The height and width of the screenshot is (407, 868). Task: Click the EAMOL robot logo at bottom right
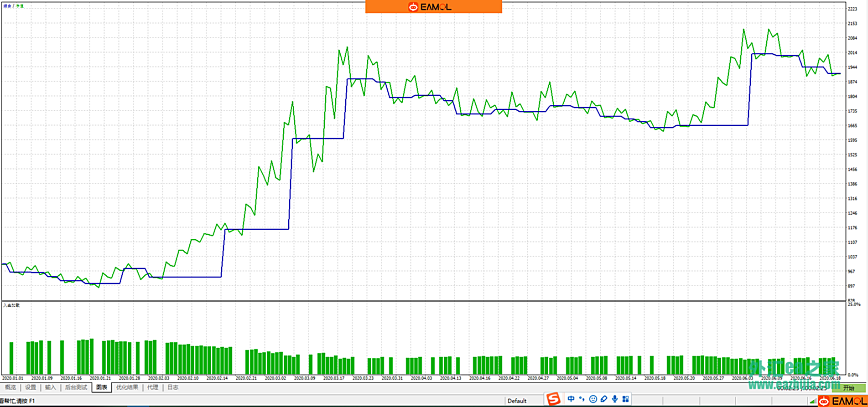click(x=824, y=401)
